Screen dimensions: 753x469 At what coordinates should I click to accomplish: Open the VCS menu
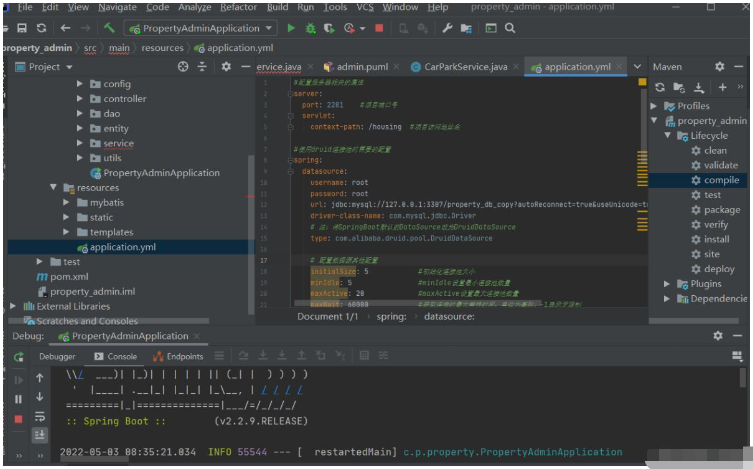(x=365, y=7)
